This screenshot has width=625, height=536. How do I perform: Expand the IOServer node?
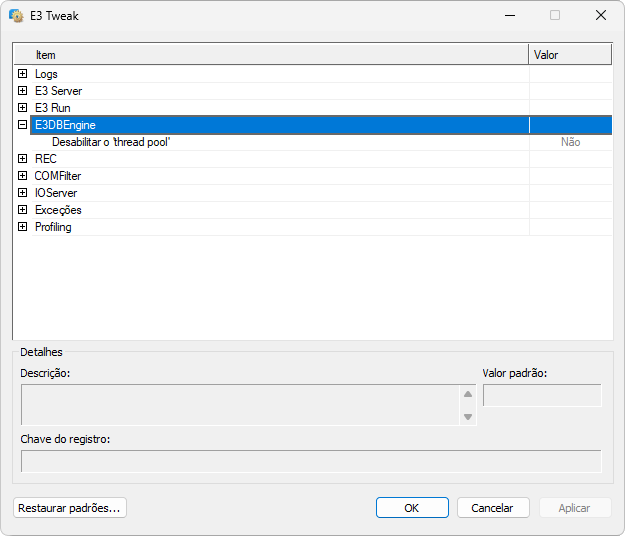pos(23,193)
